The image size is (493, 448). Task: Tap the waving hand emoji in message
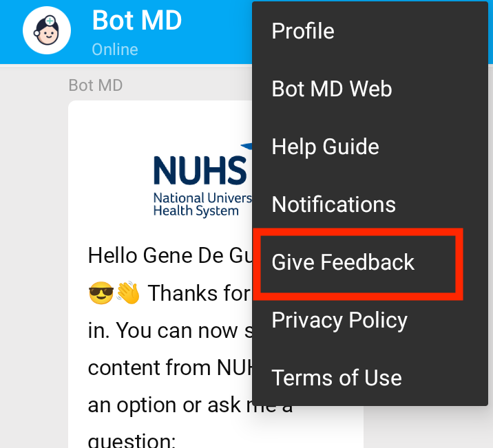pyautogui.click(x=128, y=292)
